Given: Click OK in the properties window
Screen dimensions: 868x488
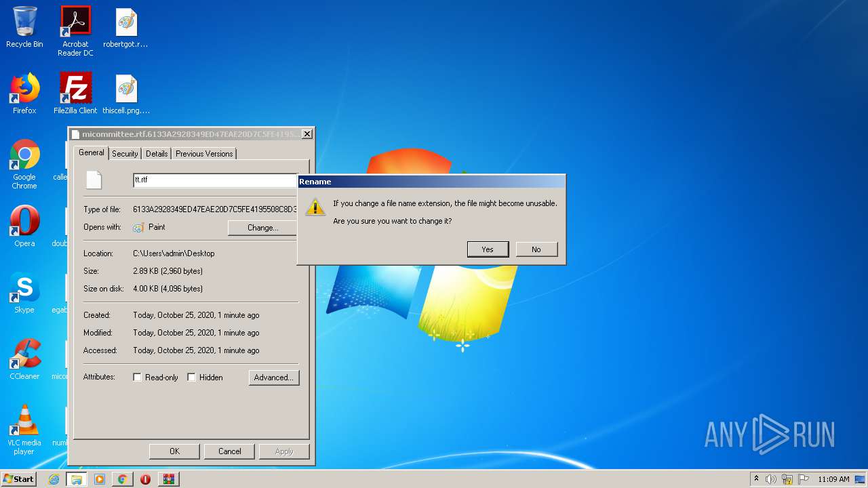Looking at the screenshot, I should (174, 451).
